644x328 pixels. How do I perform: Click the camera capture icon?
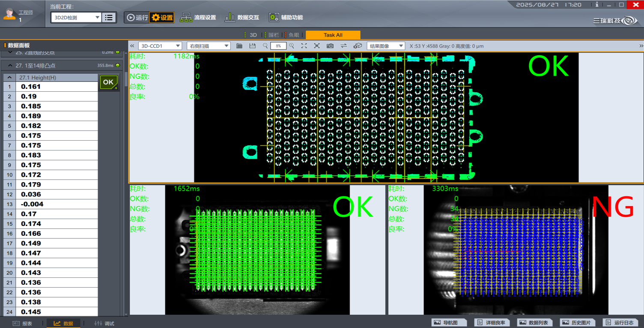pos(330,46)
